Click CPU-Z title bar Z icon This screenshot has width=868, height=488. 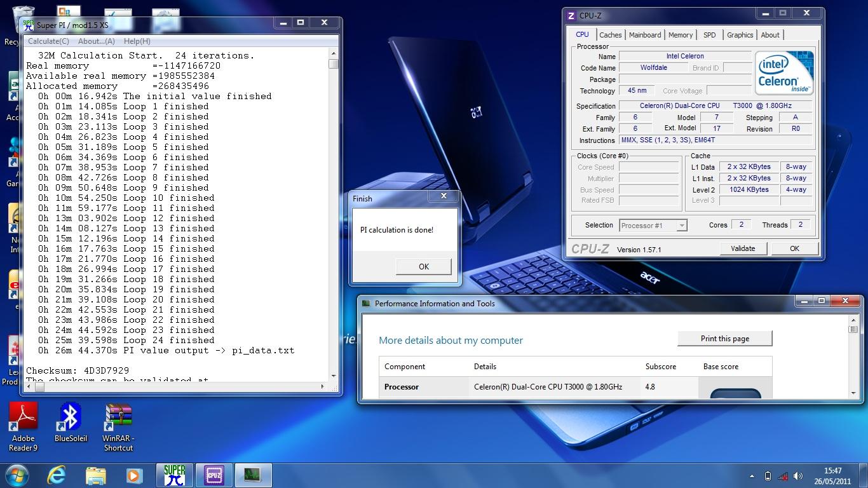tap(571, 16)
